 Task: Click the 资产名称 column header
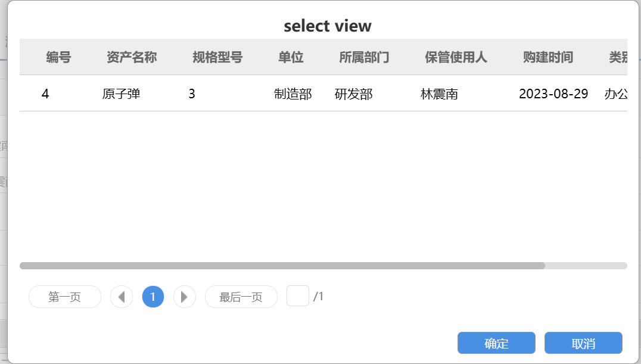pyautogui.click(x=132, y=57)
